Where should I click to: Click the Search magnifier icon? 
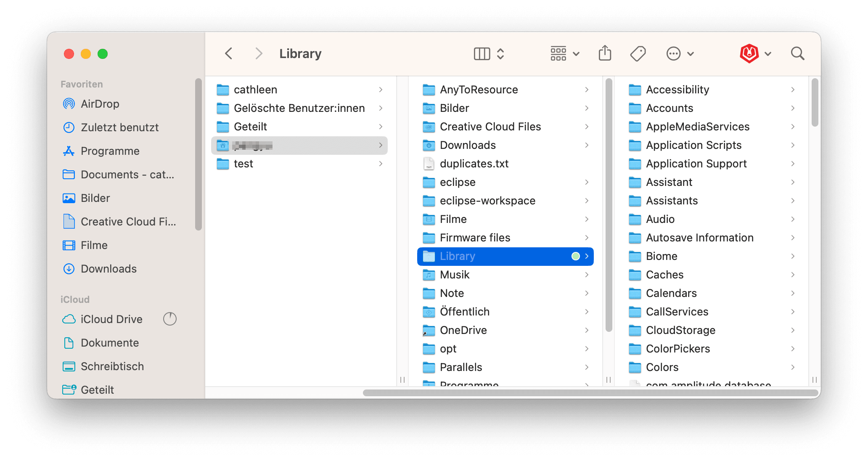797,53
